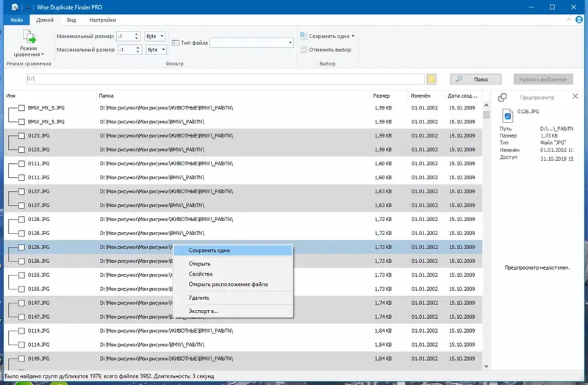Switch to the Вид tab
Viewport: 588px width, 385px height.
click(x=71, y=20)
